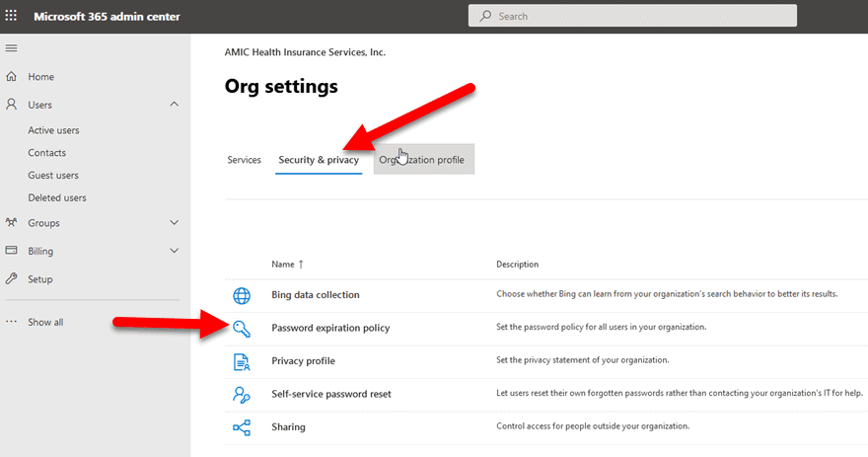Click the Name column header
This screenshot has height=457, width=868.
[x=283, y=265]
